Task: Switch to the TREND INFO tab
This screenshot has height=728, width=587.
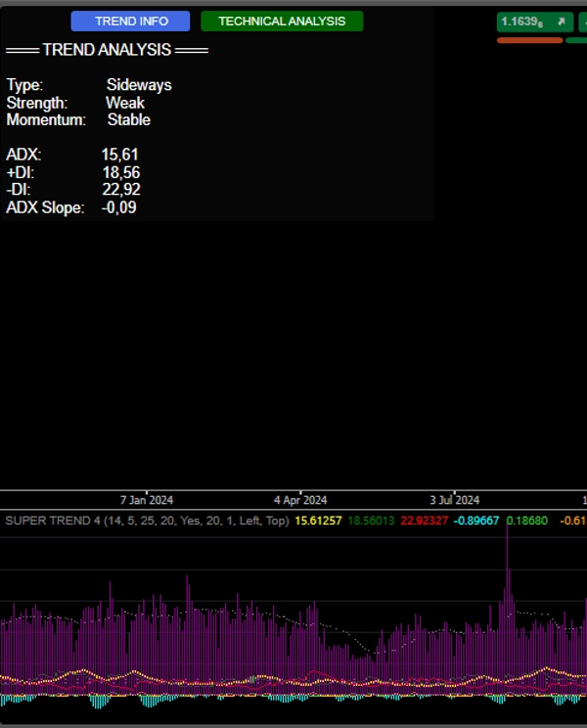Action: point(130,22)
